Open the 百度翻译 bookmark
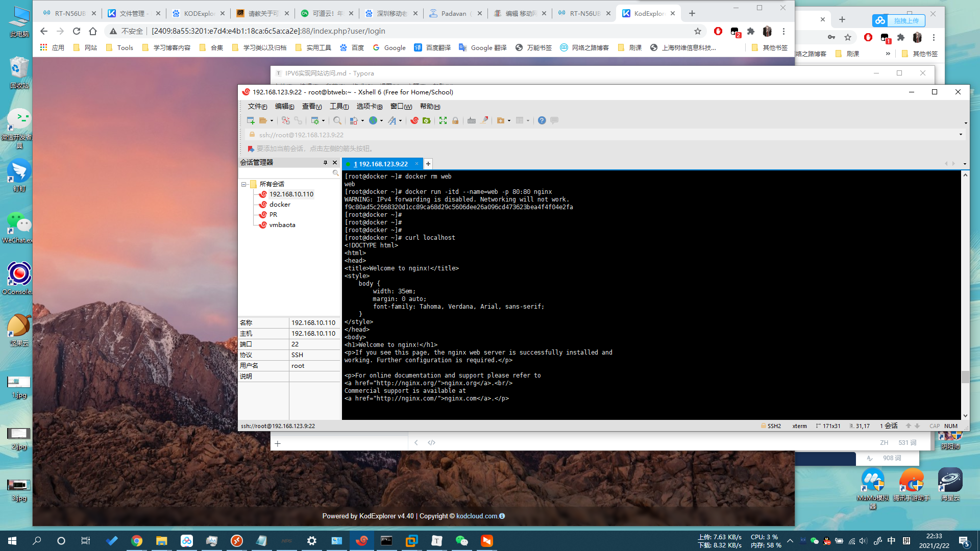The width and height of the screenshot is (980, 551). [x=432, y=47]
